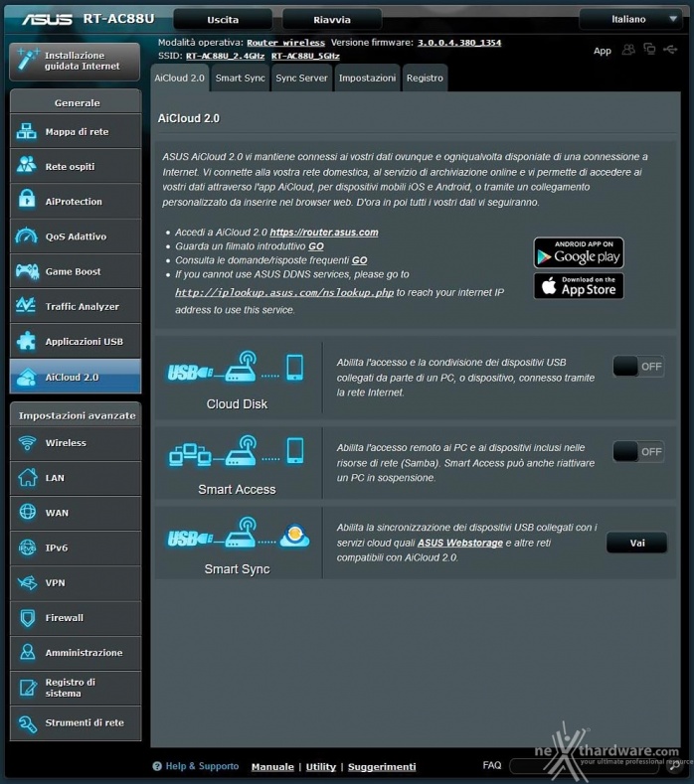Click the Amministrazione user icon
Screen dimensions: 694x784
[27, 652]
